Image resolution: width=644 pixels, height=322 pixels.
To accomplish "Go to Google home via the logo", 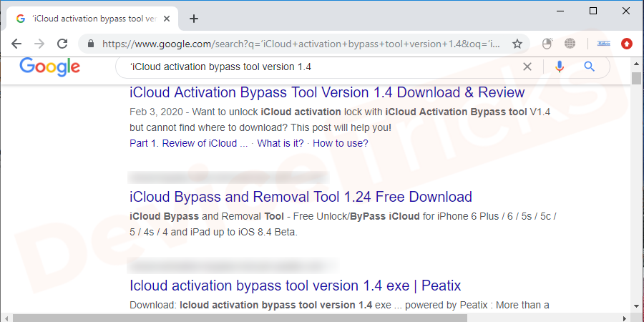I will point(49,67).
